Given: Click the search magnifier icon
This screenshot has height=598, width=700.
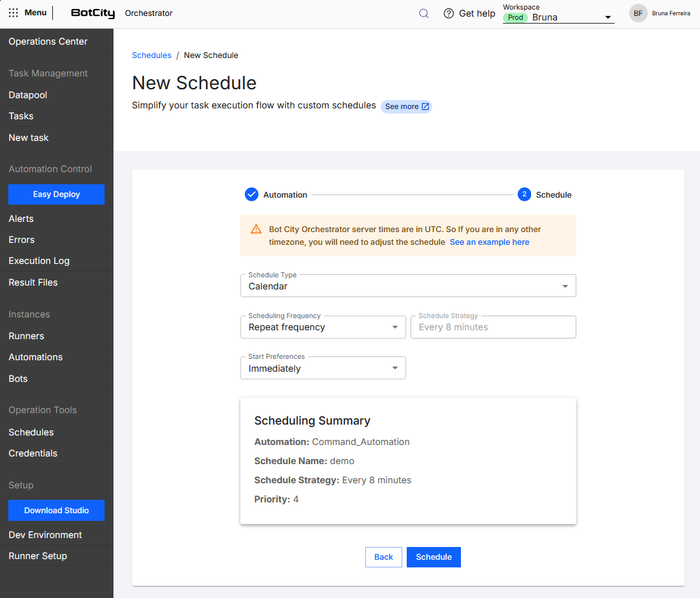Looking at the screenshot, I should [x=424, y=13].
